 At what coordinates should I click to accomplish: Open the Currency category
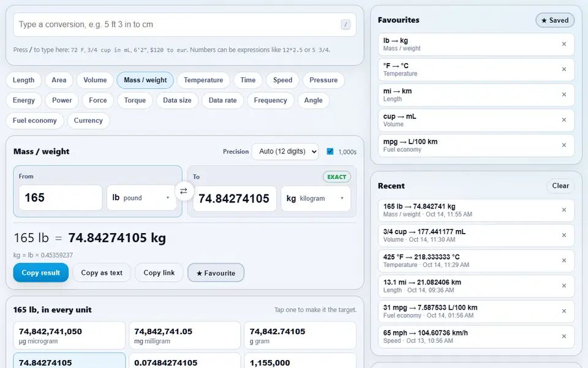[88, 121]
